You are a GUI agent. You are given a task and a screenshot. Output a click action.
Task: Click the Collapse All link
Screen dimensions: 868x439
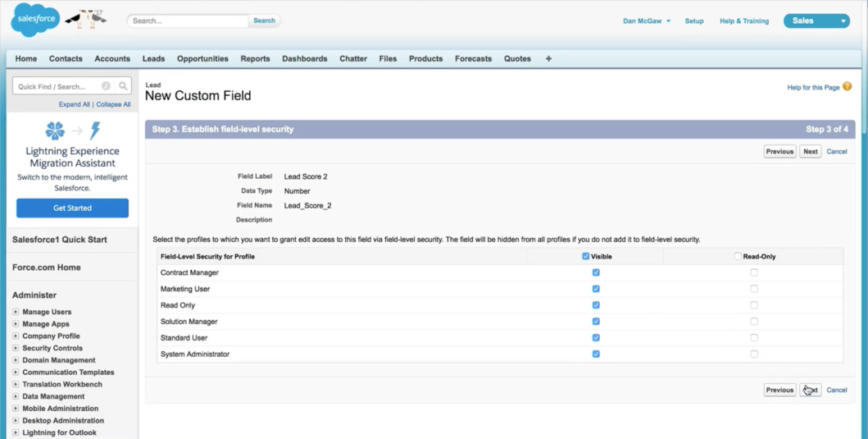pyautogui.click(x=113, y=104)
